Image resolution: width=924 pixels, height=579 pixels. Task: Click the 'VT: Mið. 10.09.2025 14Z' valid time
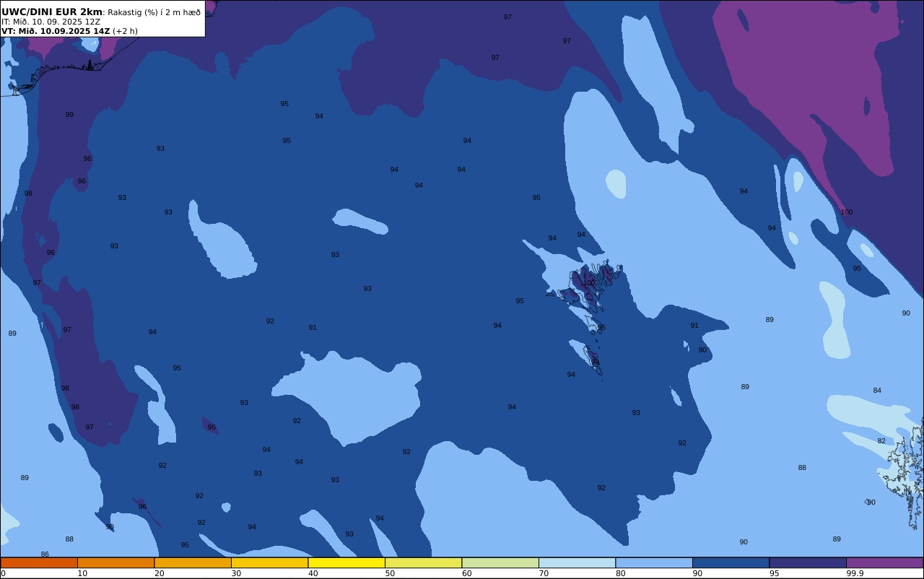[x=56, y=31]
